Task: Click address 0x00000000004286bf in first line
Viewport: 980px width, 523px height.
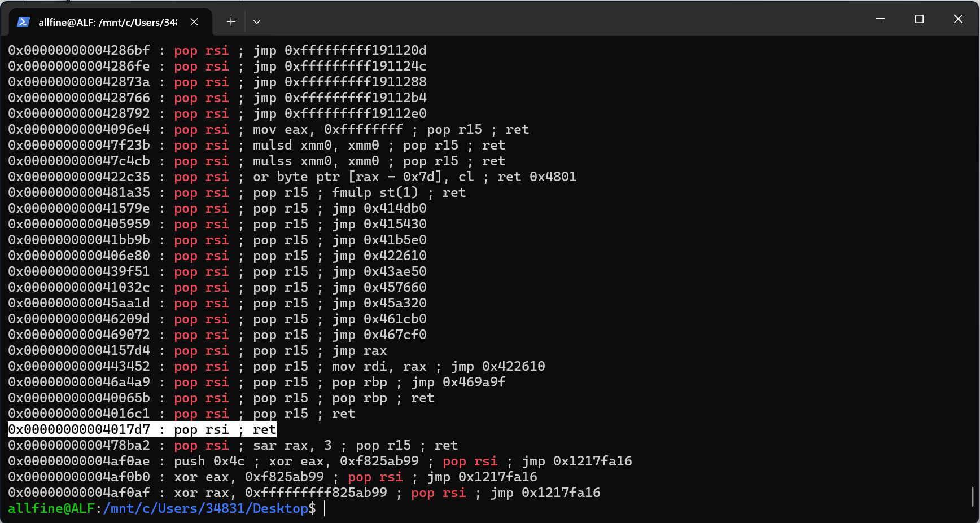Action: pyautogui.click(x=79, y=50)
